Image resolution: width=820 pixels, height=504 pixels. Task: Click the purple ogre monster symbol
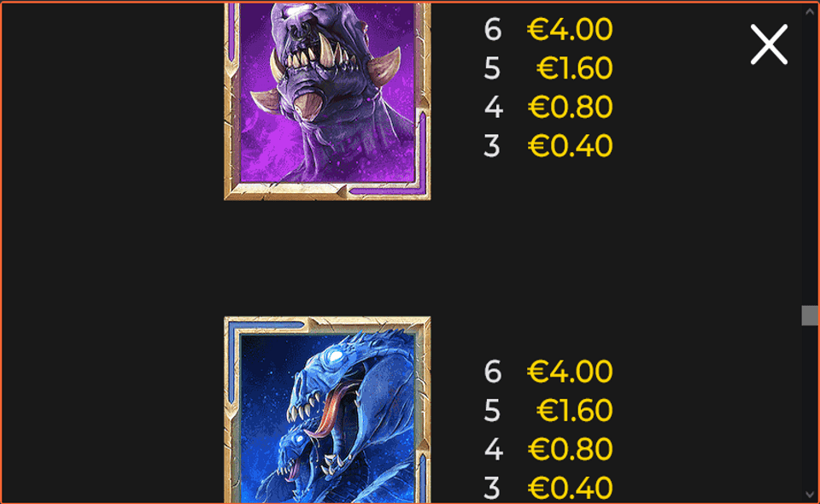[x=327, y=102]
